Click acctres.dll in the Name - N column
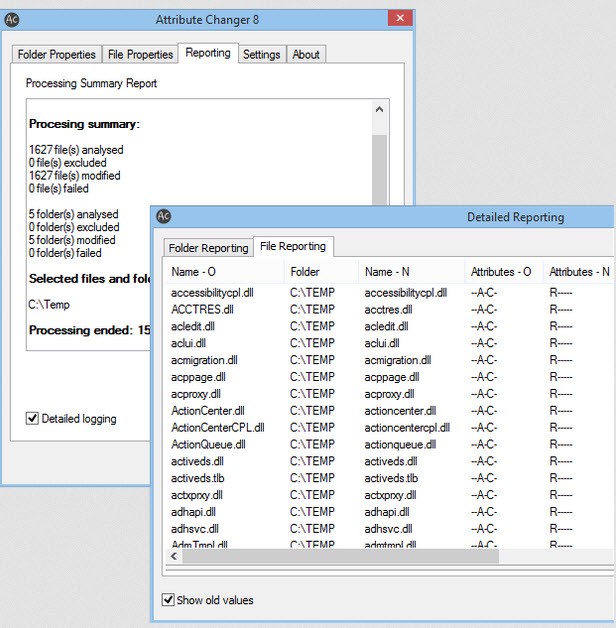This screenshot has width=616, height=628. pyautogui.click(x=388, y=310)
